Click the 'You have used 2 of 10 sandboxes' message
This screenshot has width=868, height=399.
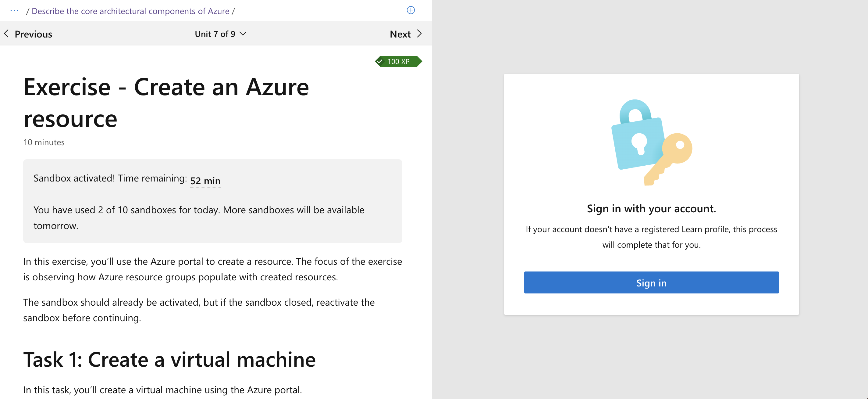199,217
